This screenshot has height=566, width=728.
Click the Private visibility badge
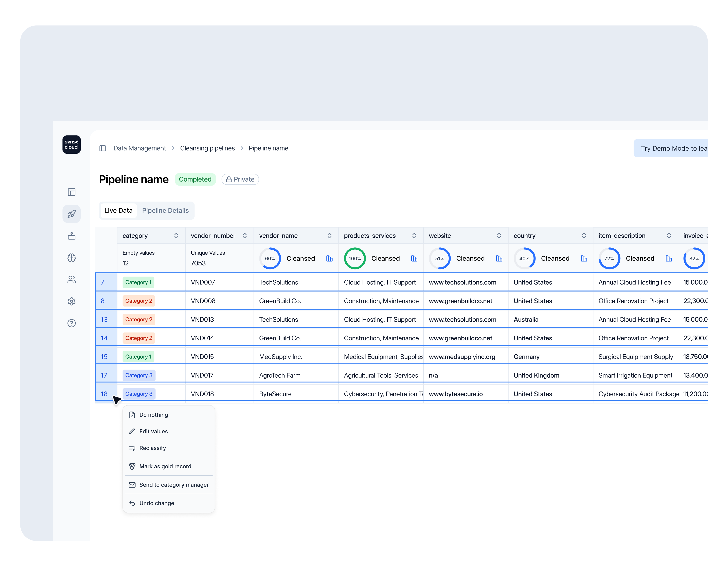[240, 179]
